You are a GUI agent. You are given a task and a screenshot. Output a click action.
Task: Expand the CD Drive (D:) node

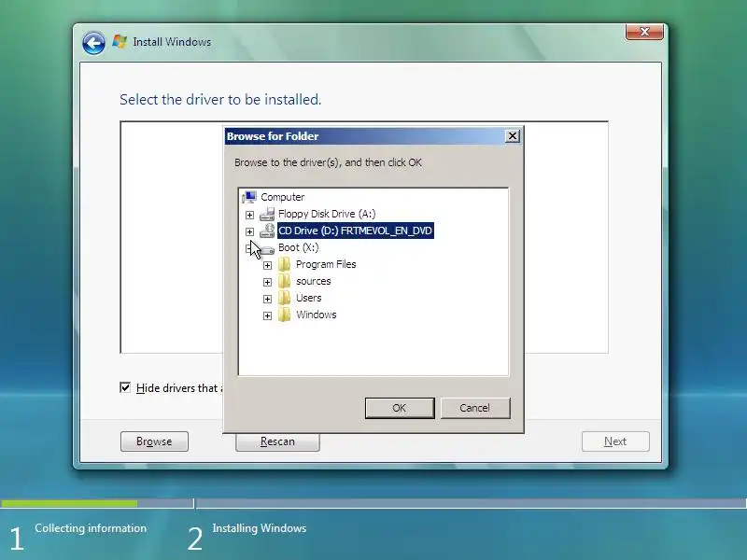[x=249, y=231]
